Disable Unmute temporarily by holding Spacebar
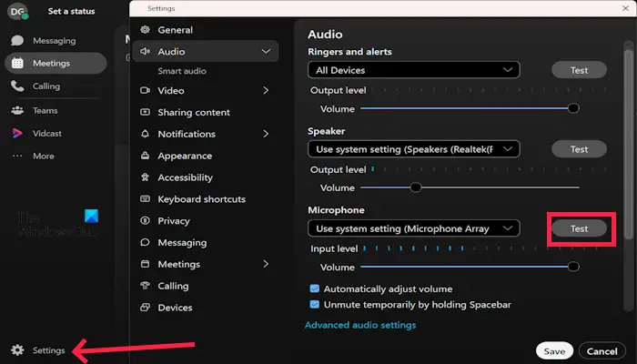 tap(315, 304)
